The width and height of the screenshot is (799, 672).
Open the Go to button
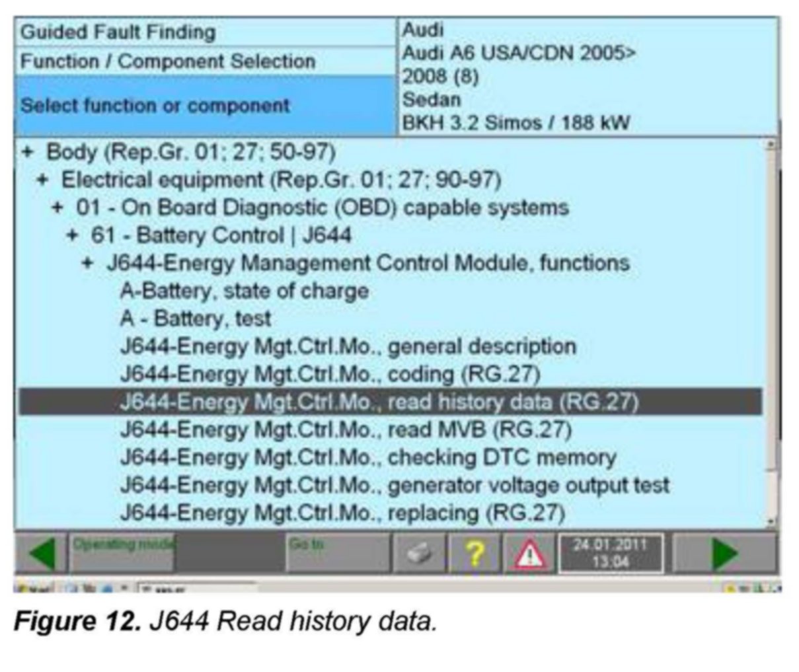click(x=338, y=552)
